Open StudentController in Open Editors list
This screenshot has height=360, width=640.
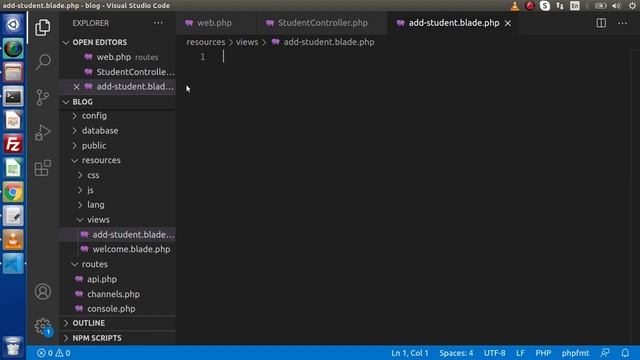click(x=118, y=72)
